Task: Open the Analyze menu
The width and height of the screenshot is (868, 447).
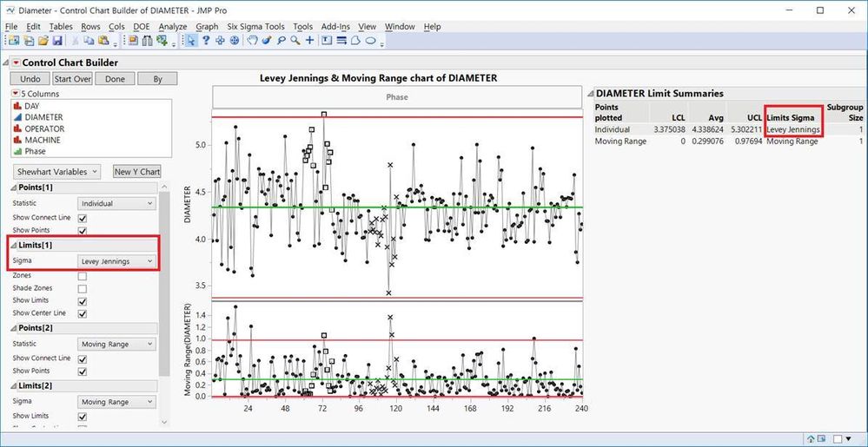Action: [x=173, y=27]
